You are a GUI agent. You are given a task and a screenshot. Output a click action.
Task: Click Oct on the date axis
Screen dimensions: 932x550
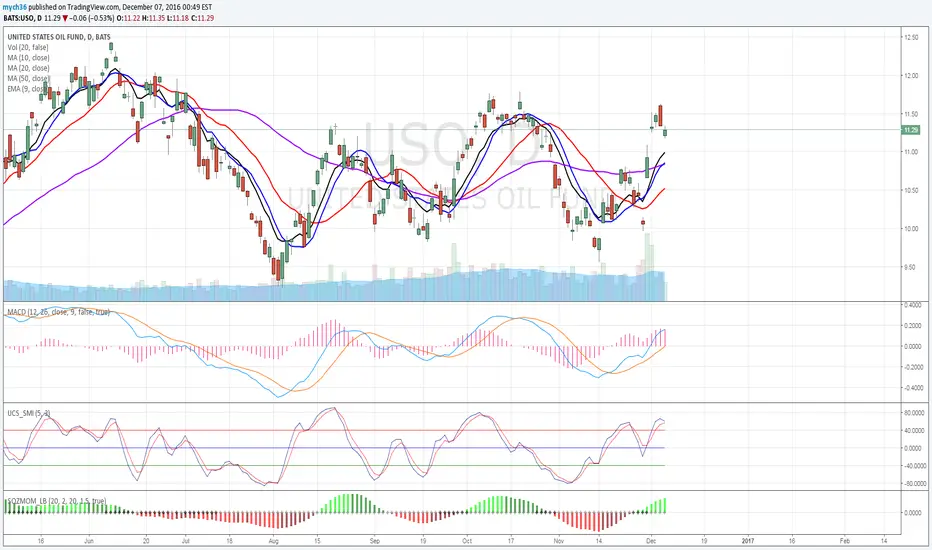[467, 541]
